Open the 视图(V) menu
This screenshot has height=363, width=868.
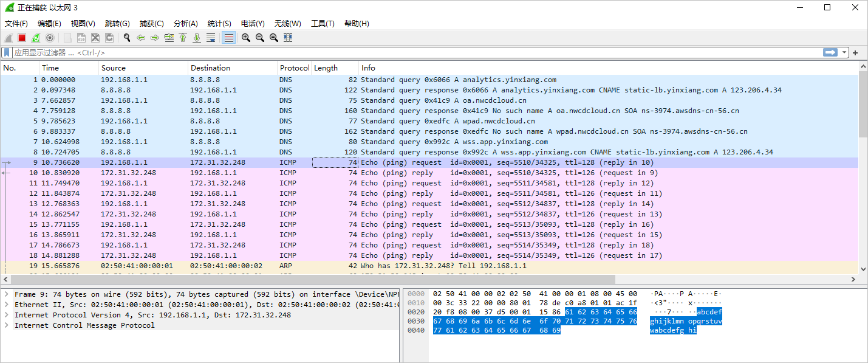[83, 24]
